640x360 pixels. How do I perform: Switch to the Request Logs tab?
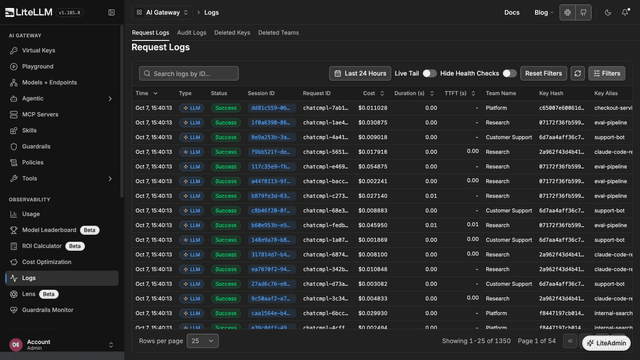click(x=150, y=33)
